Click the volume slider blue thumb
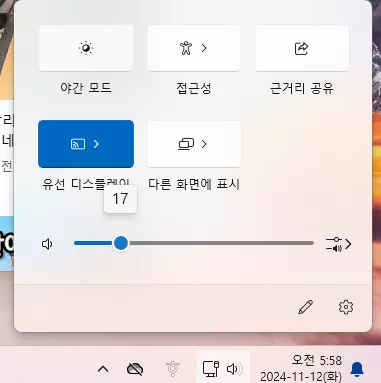This screenshot has width=381, height=383. pyautogui.click(x=121, y=243)
